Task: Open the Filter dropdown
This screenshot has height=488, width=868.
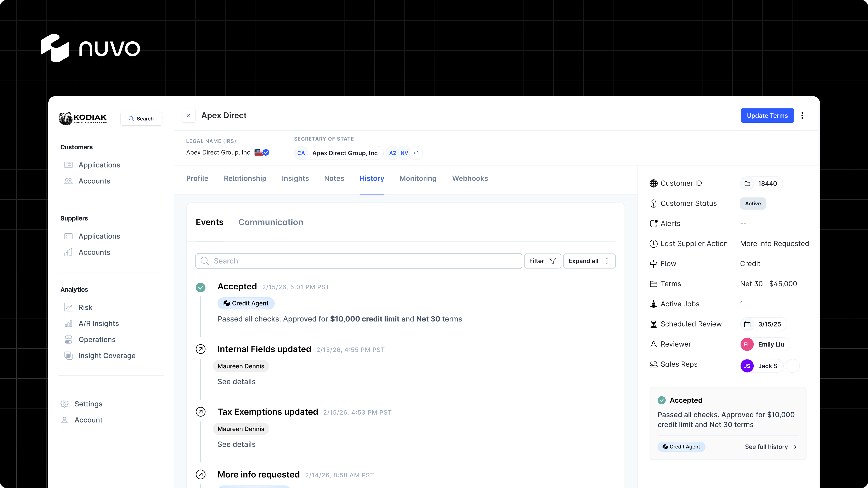Action: [542, 261]
